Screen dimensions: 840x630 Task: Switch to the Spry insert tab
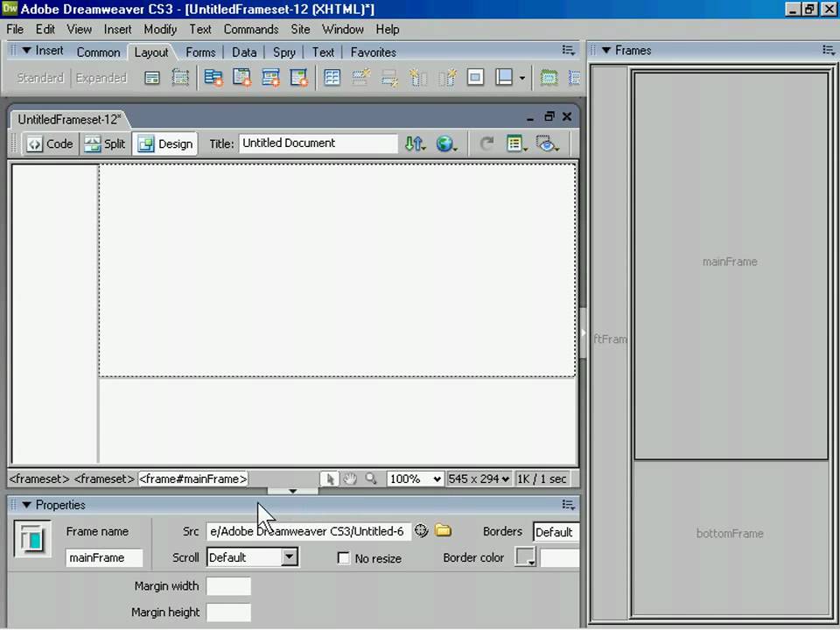[283, 52]
